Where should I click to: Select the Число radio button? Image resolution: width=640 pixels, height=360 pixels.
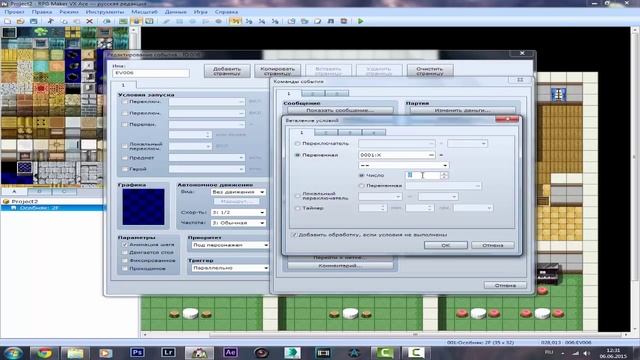pyautogui.click(x=361, y=175)
